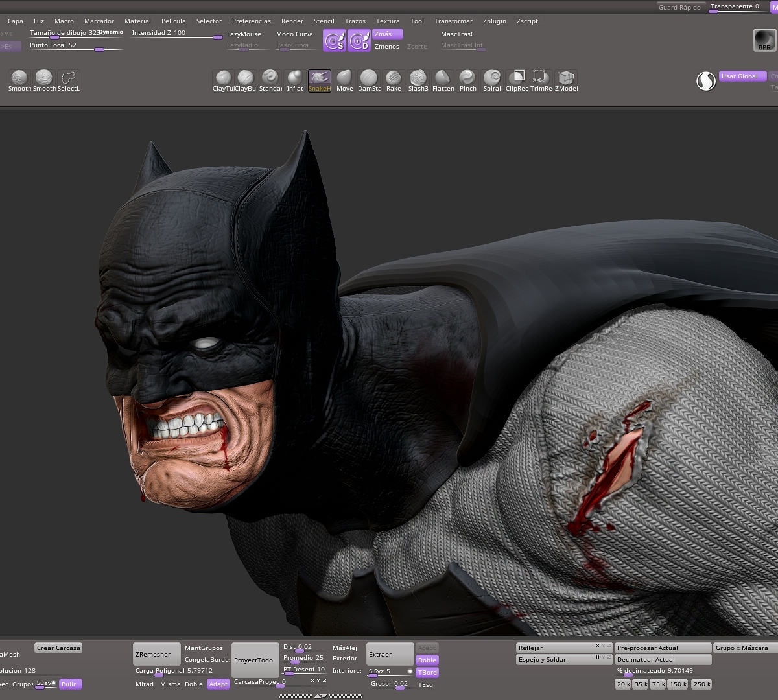778x700 pixels.
Task: Open the Material menu
Action: pyautogui.click(x=137, y=21)
